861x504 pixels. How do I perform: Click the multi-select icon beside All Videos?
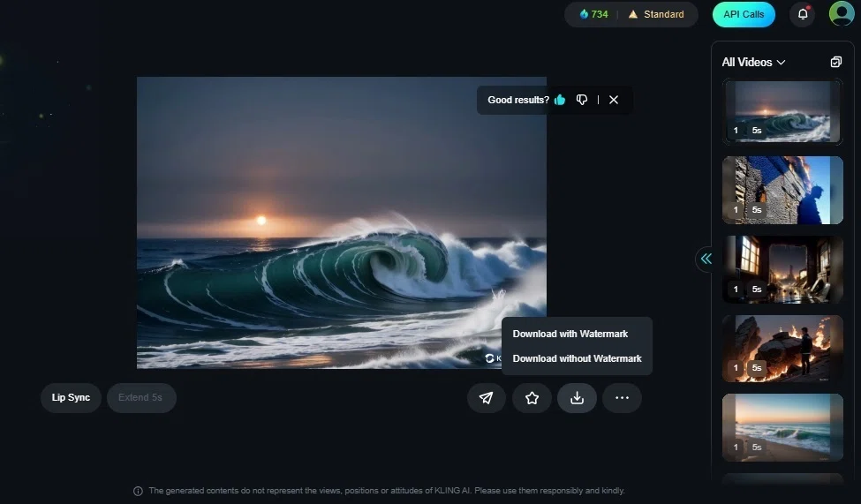[835, 62]
